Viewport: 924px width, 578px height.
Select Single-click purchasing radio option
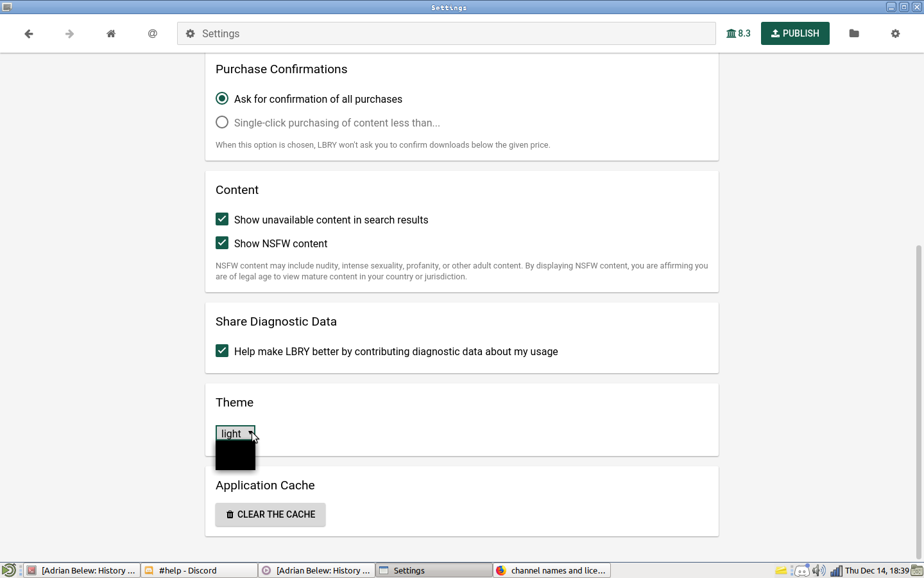tap(222, 122)
